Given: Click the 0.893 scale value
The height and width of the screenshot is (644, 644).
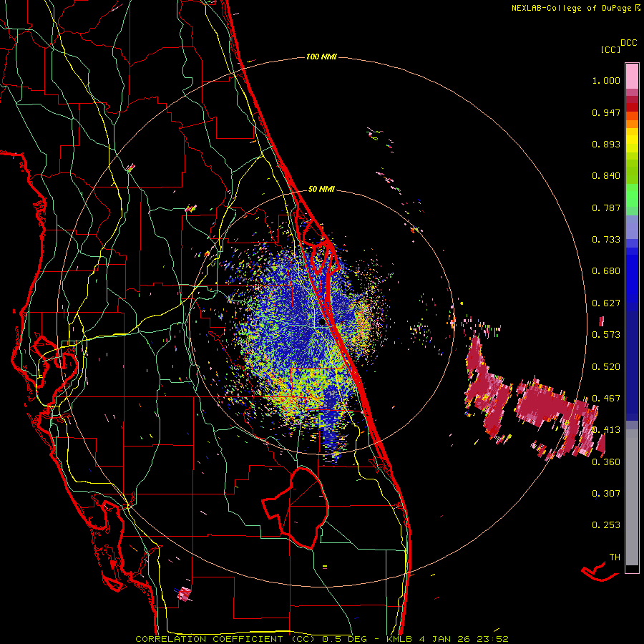Looking at the screenshot, I should tap(606, 144).
